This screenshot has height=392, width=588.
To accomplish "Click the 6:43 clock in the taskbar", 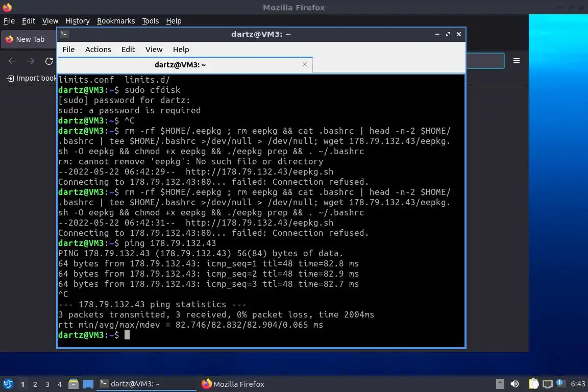I will click(577, 384).
